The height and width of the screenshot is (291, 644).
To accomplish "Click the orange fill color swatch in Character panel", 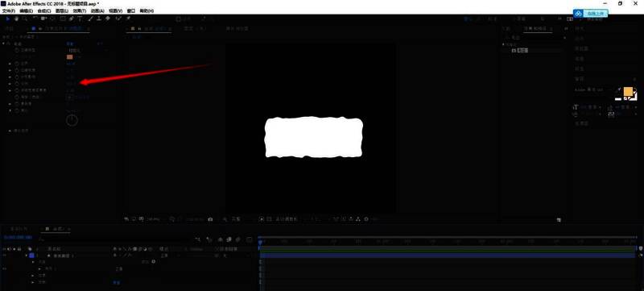I will tap(628, 92).
